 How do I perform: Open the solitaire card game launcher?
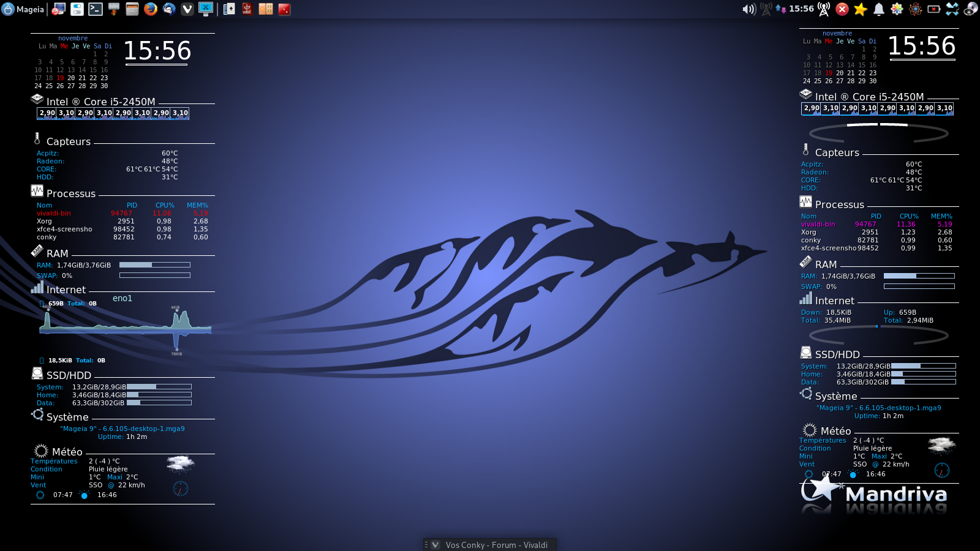229,9
